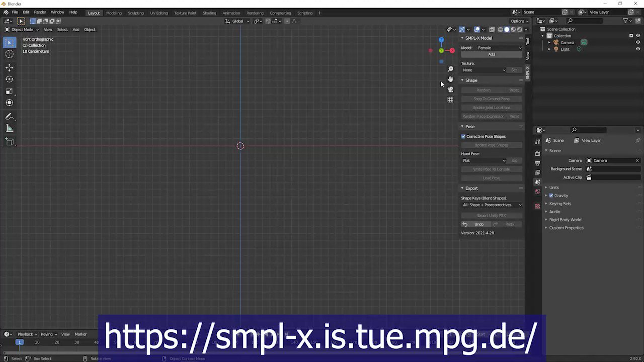Open the Shape Keys export dropdown
The height and width of the screenshot is (362, 644).
[492, 205]
